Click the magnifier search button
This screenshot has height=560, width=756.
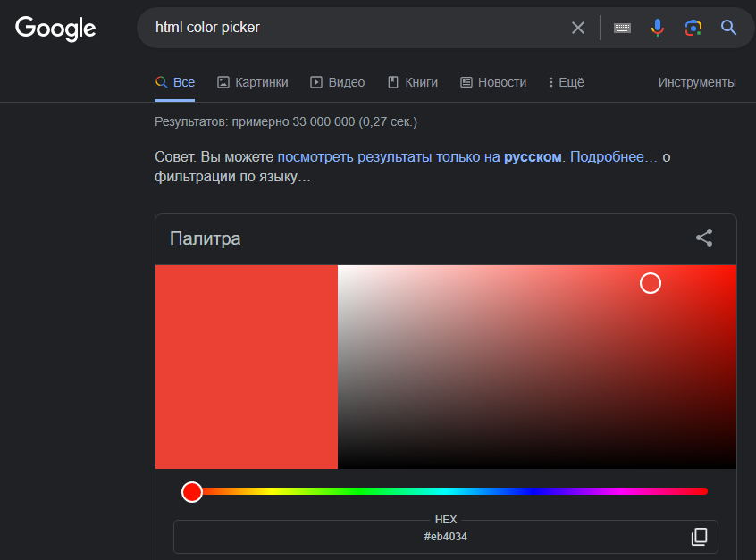point(729,28)
